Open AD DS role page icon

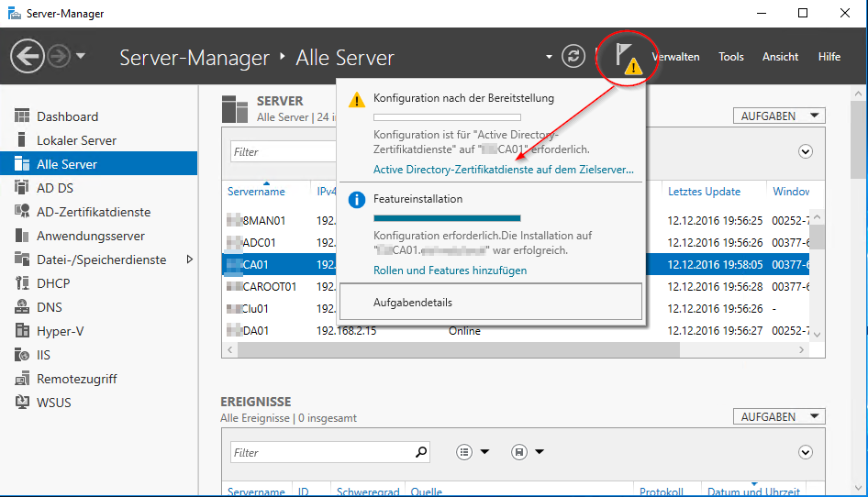(x=22, y=188)
